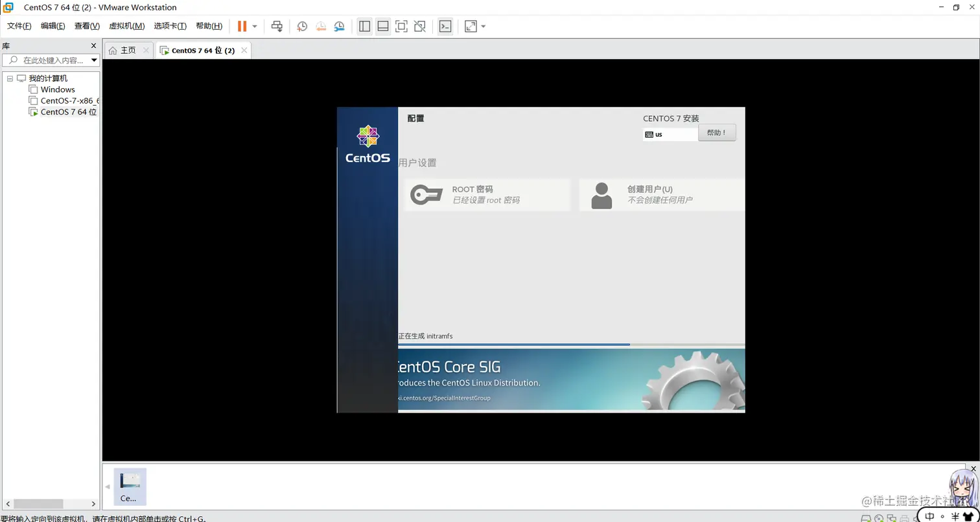Screen dimensions: 980x522
Task: Click the VMware Workstation title bar icon
Action: [x=8, y=7]
